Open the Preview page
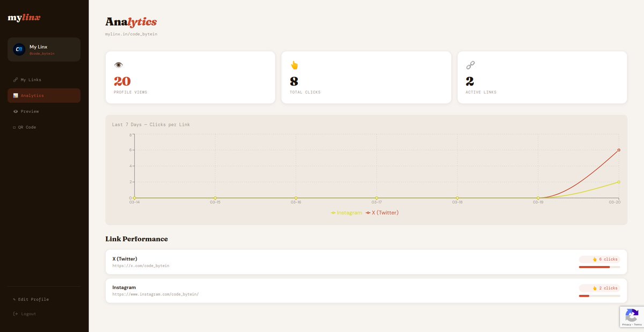644x332 pixels. pyautogui.click(x=44, y=112)
